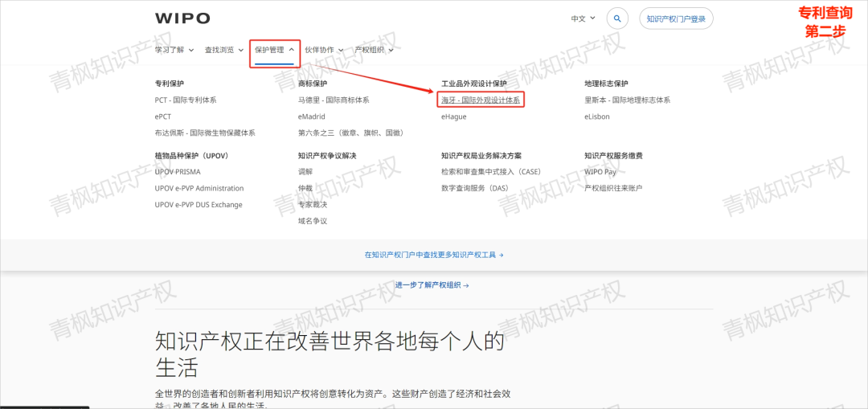Click the 知识产权门户登录 button
868x409 pixels.
click(x=676, y=18)
